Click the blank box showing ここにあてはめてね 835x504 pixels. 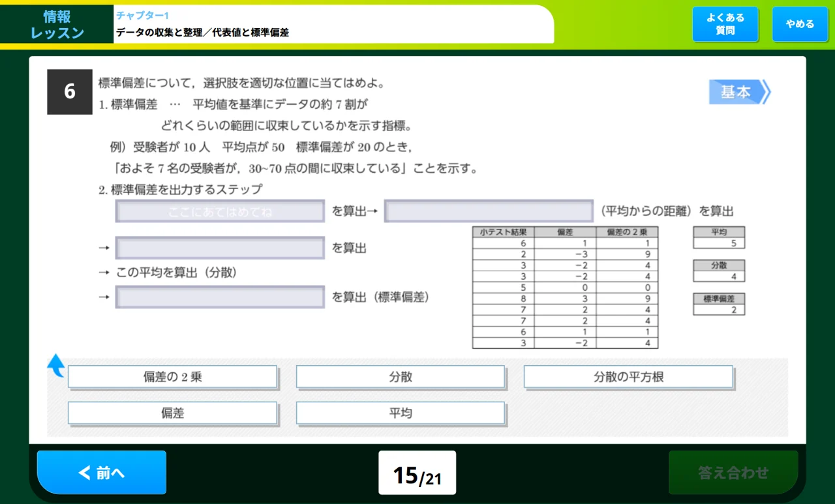point(220,211)
